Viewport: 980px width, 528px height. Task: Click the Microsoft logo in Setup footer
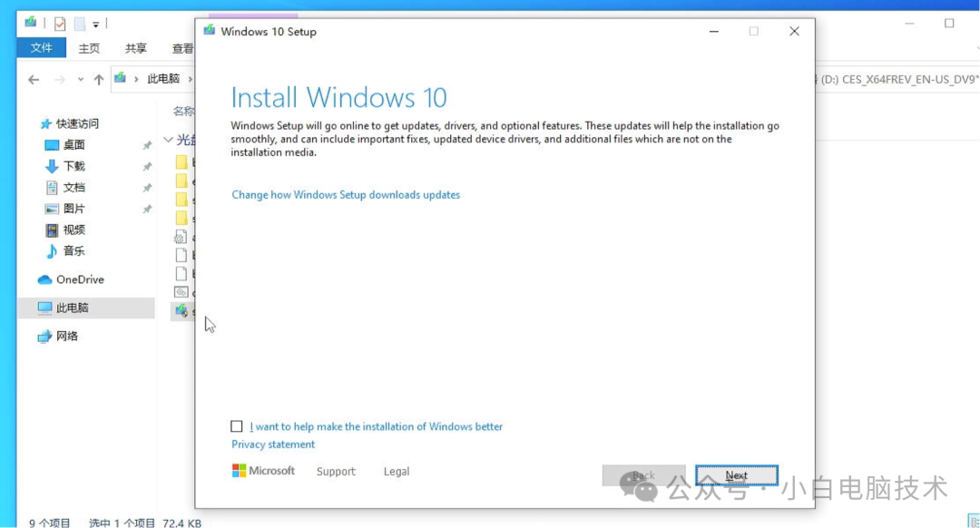click(x=263, y=471)
